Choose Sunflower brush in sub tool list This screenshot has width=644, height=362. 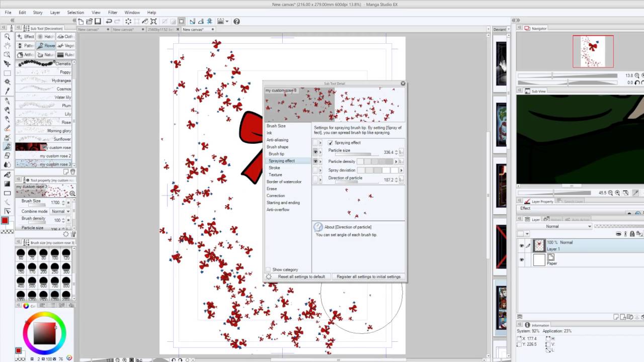[44, 139]
